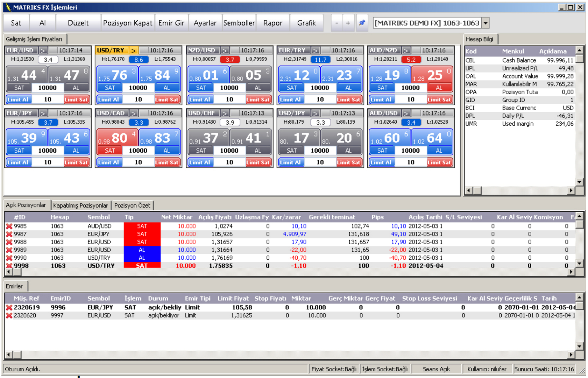Close position 9988 with red X
588x378 pixels.
(x=9, y=242)
